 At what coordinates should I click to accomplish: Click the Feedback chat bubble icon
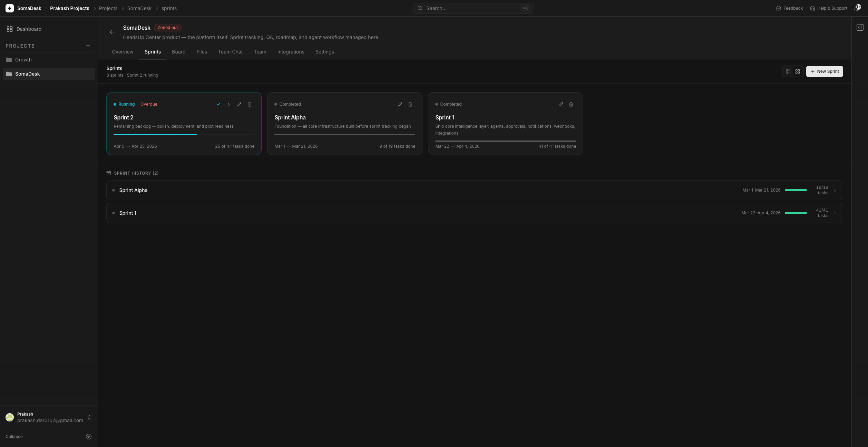click(779, 8)
